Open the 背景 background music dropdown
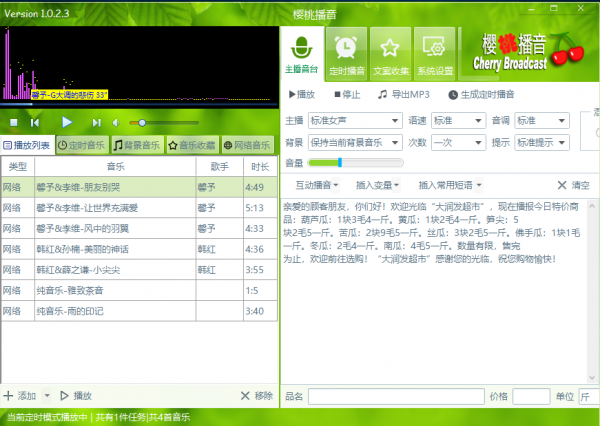 (355, 143)
